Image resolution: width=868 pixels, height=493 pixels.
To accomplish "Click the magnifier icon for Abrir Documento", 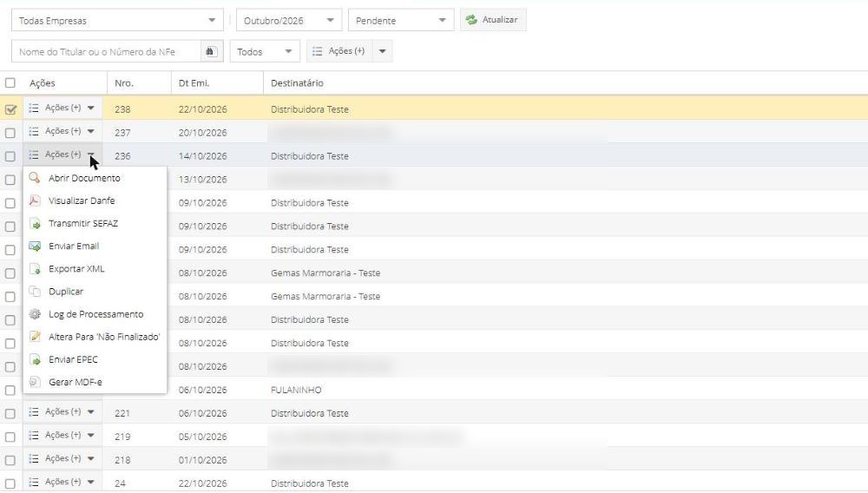I will (x=35, y=178).
